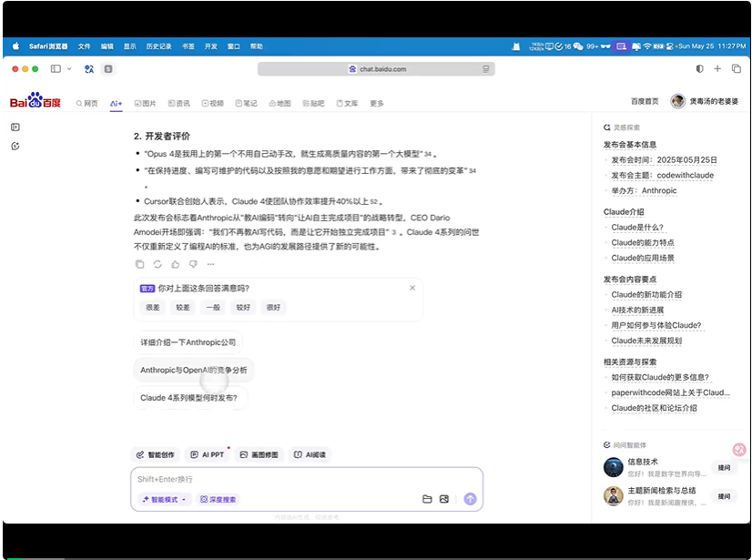The image size is (752, 560).
Task: Rate the answer 很好
Action: click(273, 307)
